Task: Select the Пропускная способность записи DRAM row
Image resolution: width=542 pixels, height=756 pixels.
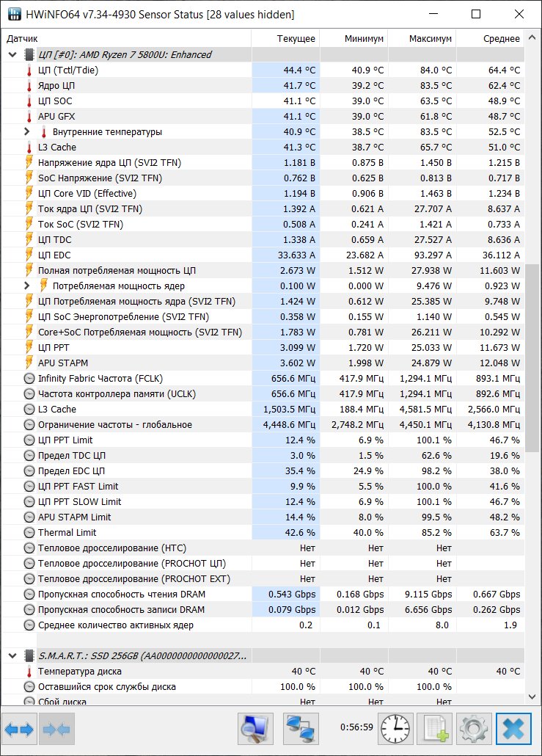Action: [263, 610]
